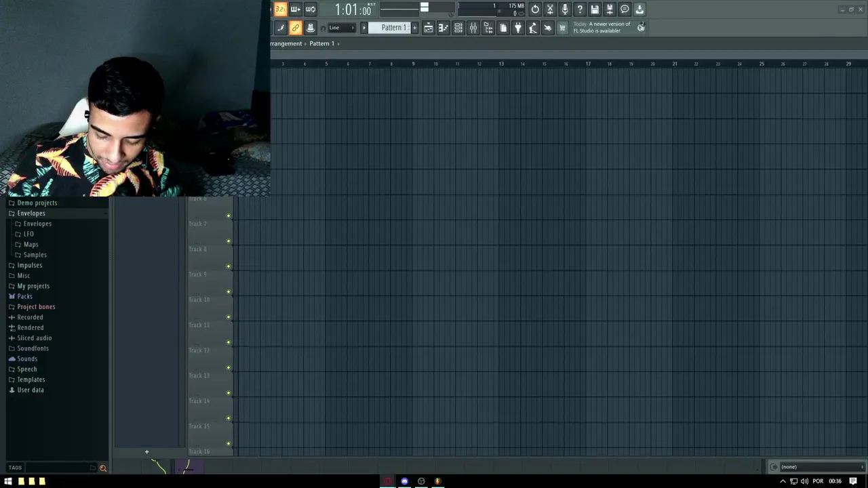Open the circular arrow undo history icon
The width and height of the screenshot is (868, 488).
535,9
